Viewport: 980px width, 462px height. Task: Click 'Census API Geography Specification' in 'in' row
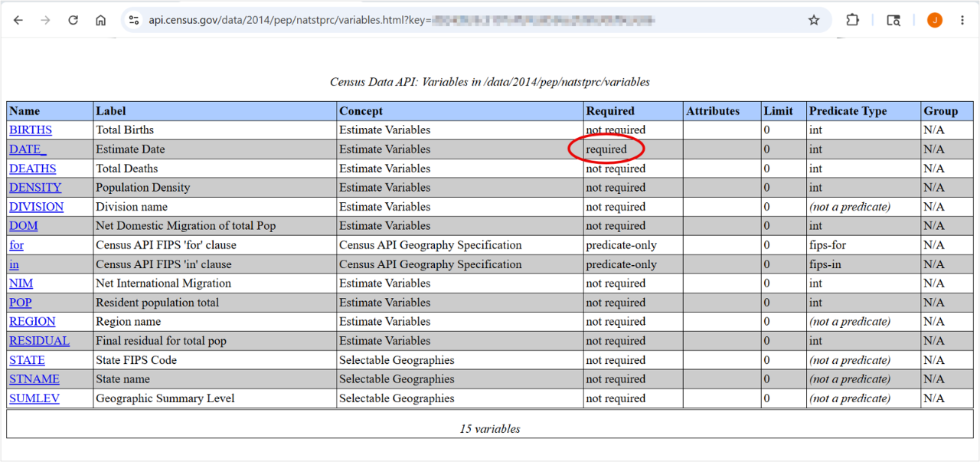[430, 264]
